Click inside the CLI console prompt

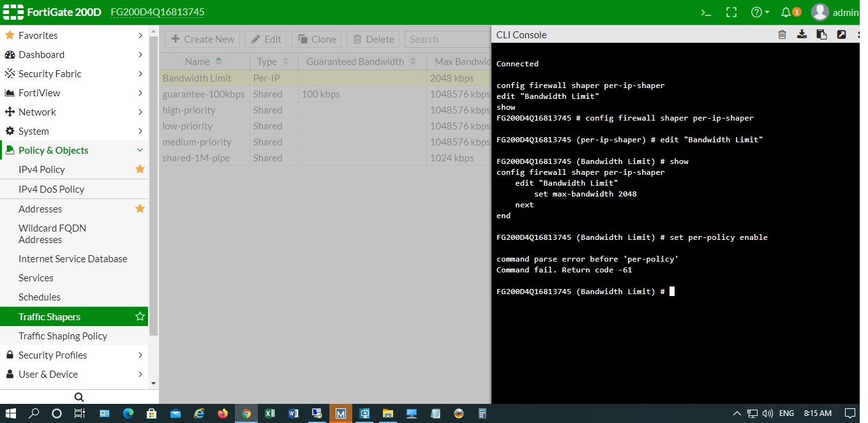[672, 292]
